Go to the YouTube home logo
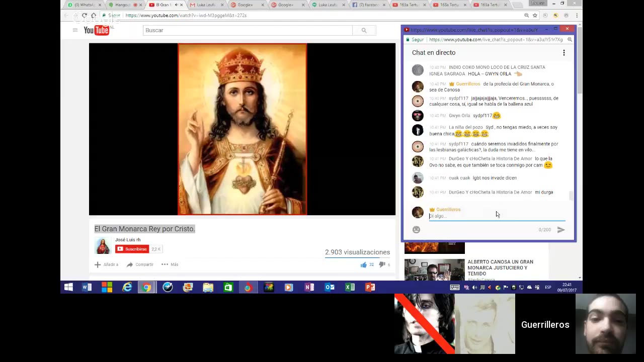 pyautogui.click(x=96, y=30)
